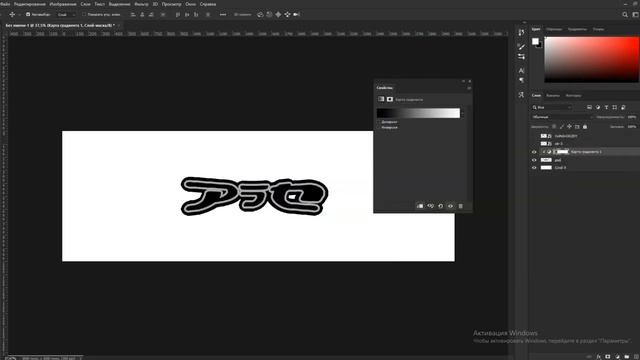Viewport: 640px width, 360px height.
Task: Switch to the Каналы panel tab
Action: pyautogui.click(x=553, y=96)
